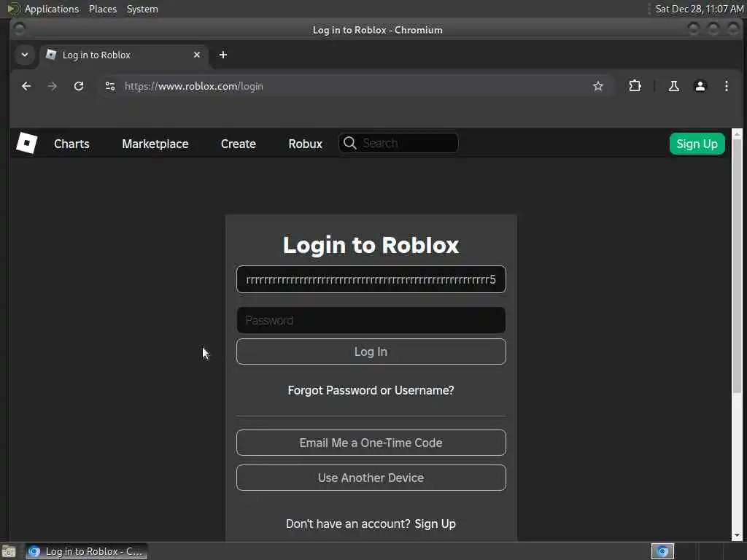Open a new browser tab

click(x=223, y=55)
